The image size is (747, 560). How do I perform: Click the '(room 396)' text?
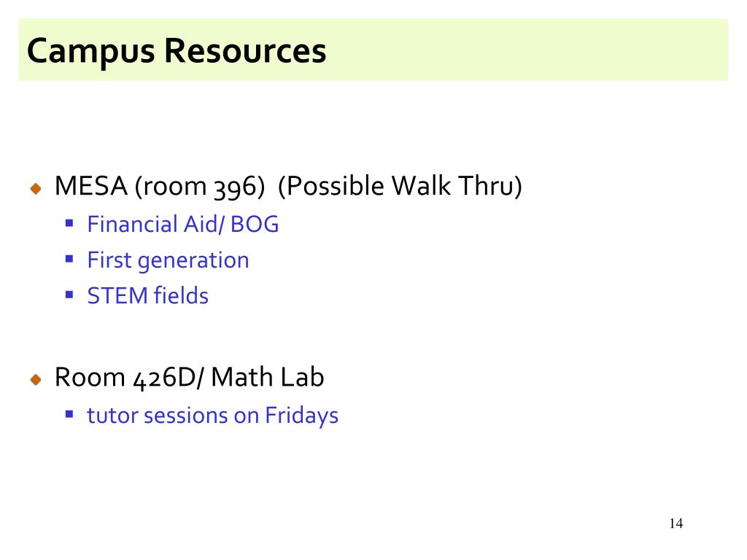click(200, 187)
